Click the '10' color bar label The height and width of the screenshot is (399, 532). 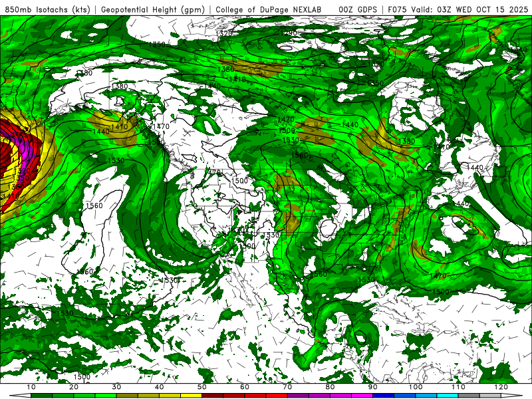click(31, 387)
